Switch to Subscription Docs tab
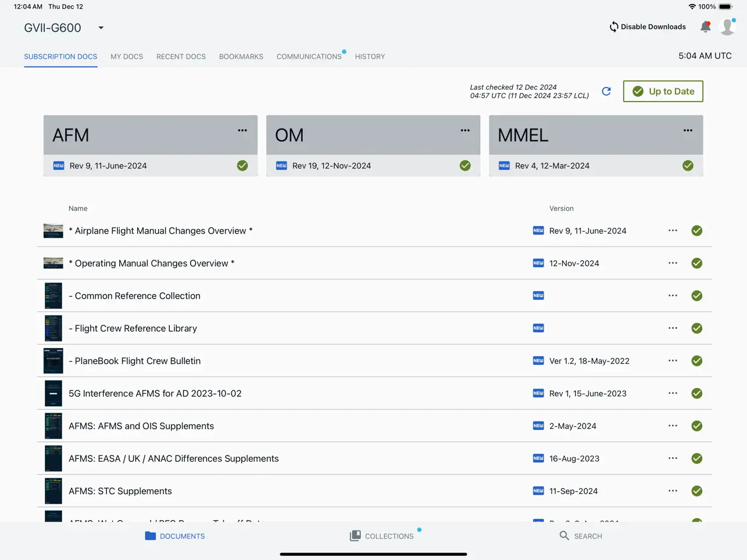 click(60, 56)
